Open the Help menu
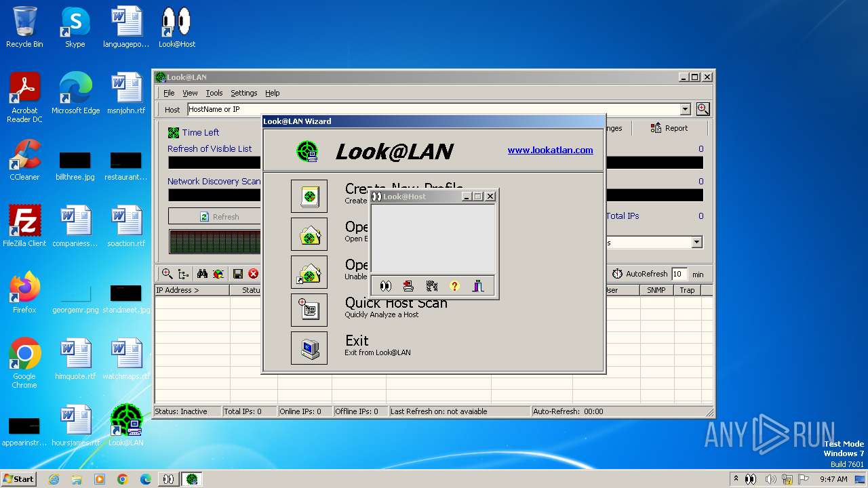 coord(272,93)
